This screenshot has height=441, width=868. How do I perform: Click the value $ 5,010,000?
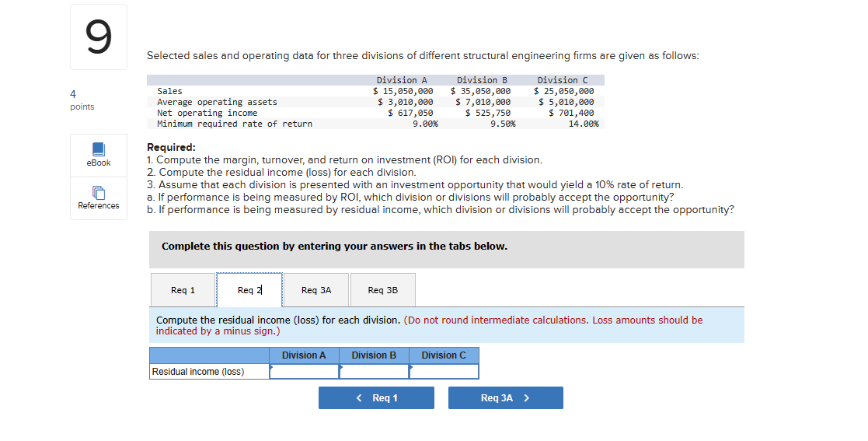pos(566,102)
